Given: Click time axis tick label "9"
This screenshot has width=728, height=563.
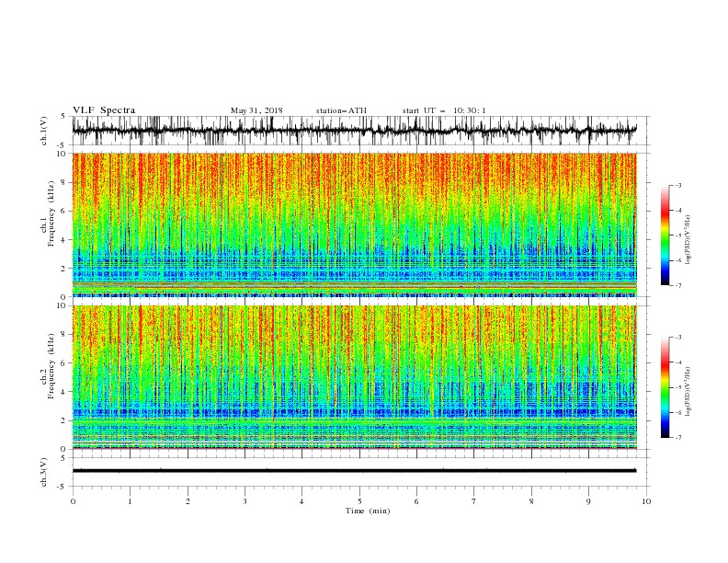Looking at the screenshot, I should tap(588, 501).
